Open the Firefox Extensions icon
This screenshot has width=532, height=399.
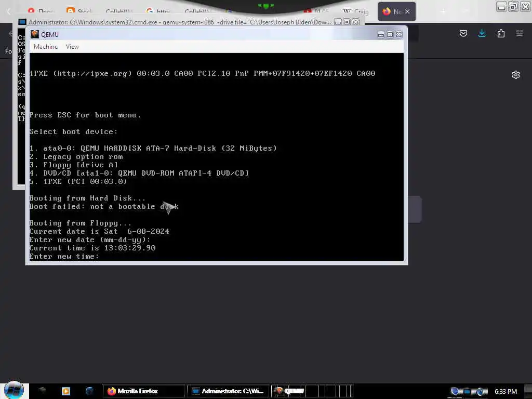pos(501,33)
